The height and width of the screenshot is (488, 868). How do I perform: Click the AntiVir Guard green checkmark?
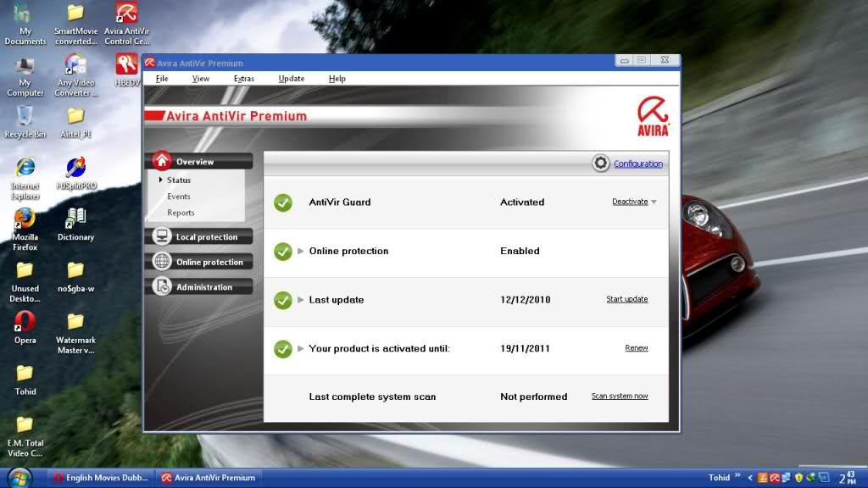[283, 202]
